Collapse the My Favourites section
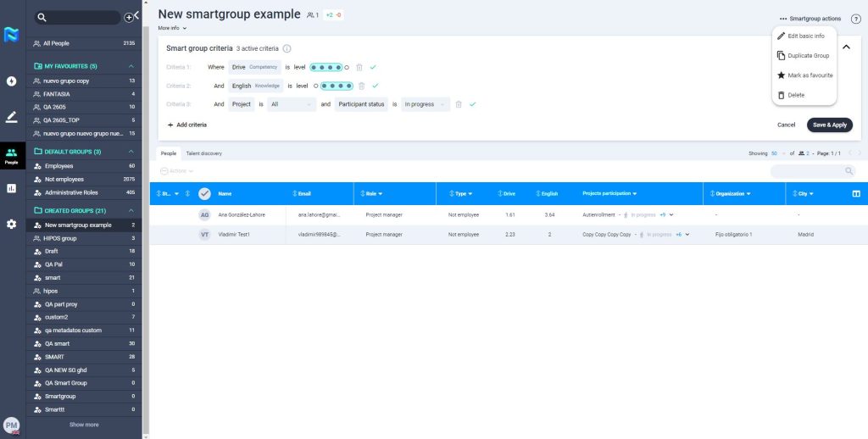Viewport: 868px width, 439px height. [x=131, y=66]
